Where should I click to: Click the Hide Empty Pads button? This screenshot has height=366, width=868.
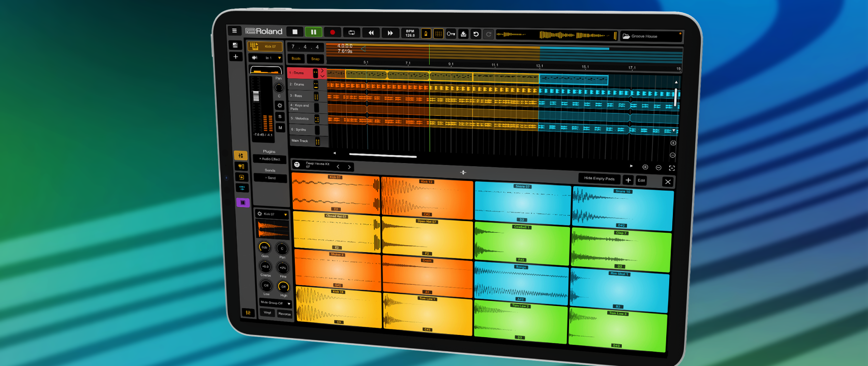tap(599, 178)
